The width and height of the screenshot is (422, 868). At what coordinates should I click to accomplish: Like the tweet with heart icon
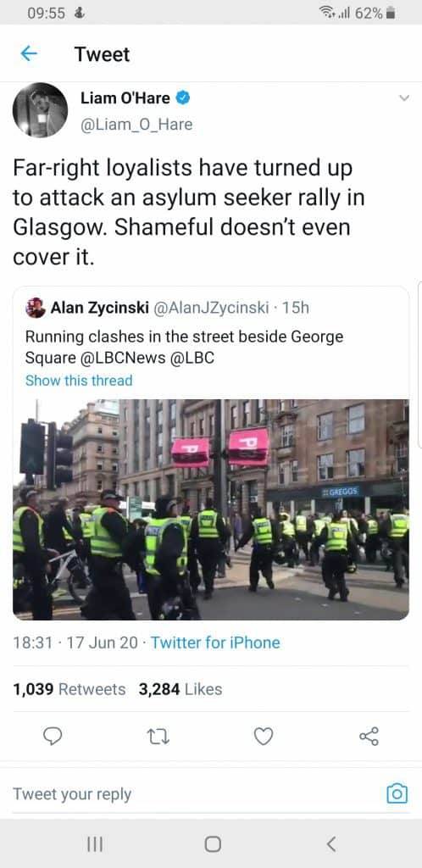click(264, 737)
